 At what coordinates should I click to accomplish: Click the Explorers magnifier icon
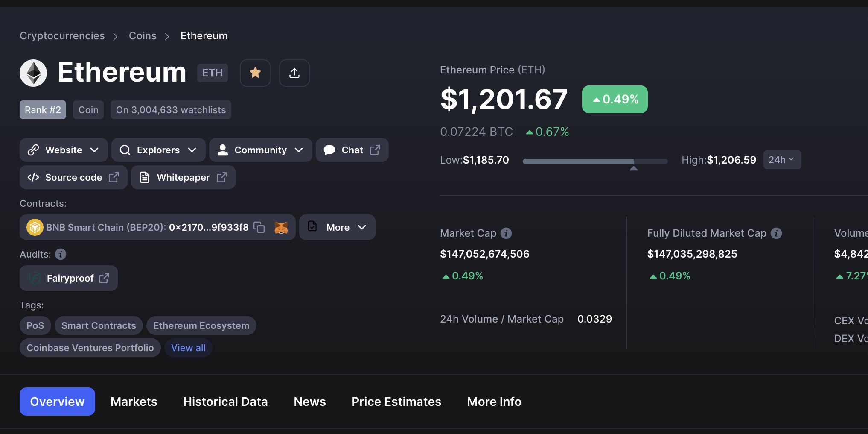[125, 150]
